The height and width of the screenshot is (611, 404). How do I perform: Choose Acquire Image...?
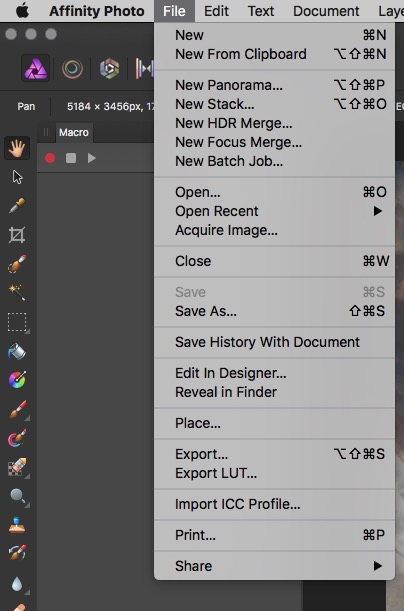[x=274, y=230]
